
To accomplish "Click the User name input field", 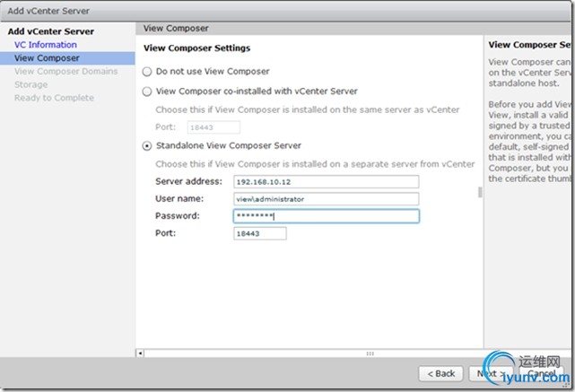I will point(326,199).
